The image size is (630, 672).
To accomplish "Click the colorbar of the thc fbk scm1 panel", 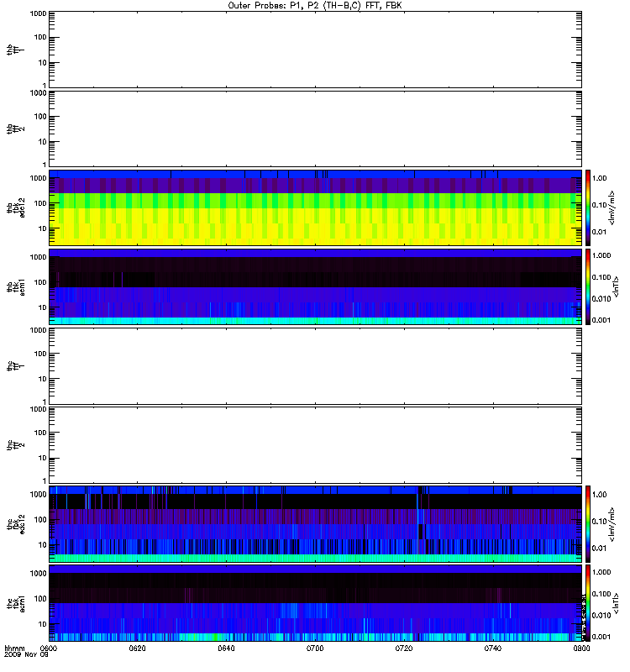I will 588,603.
